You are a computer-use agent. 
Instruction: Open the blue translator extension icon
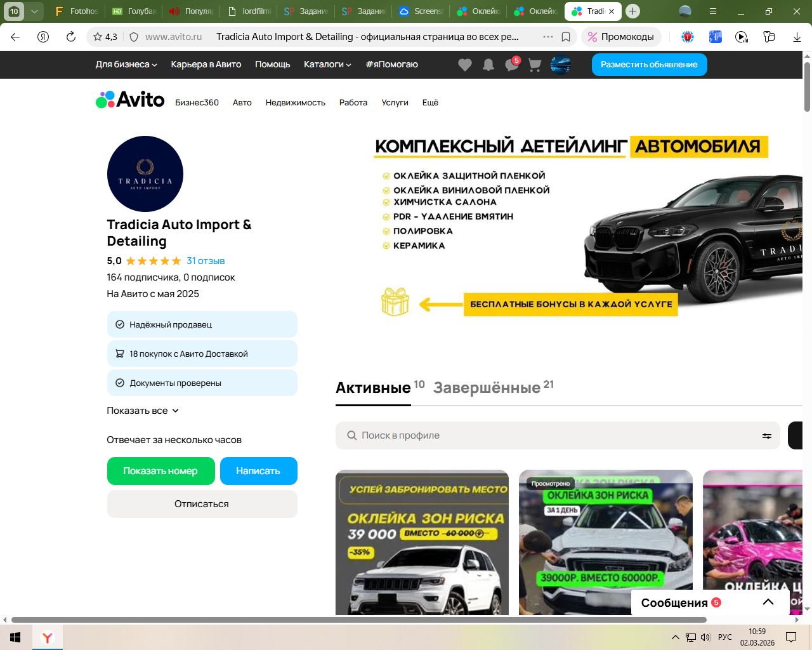click(716, 37)
